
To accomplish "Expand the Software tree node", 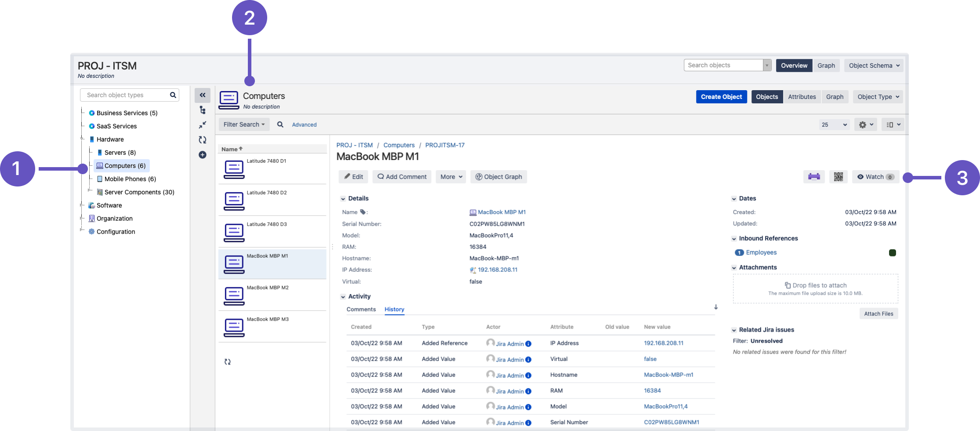I will coord(81,205).
